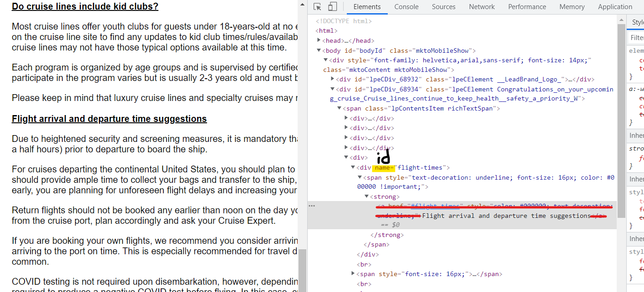Open the Application panel
Viewport: 644px width, 292px height.
615,6
